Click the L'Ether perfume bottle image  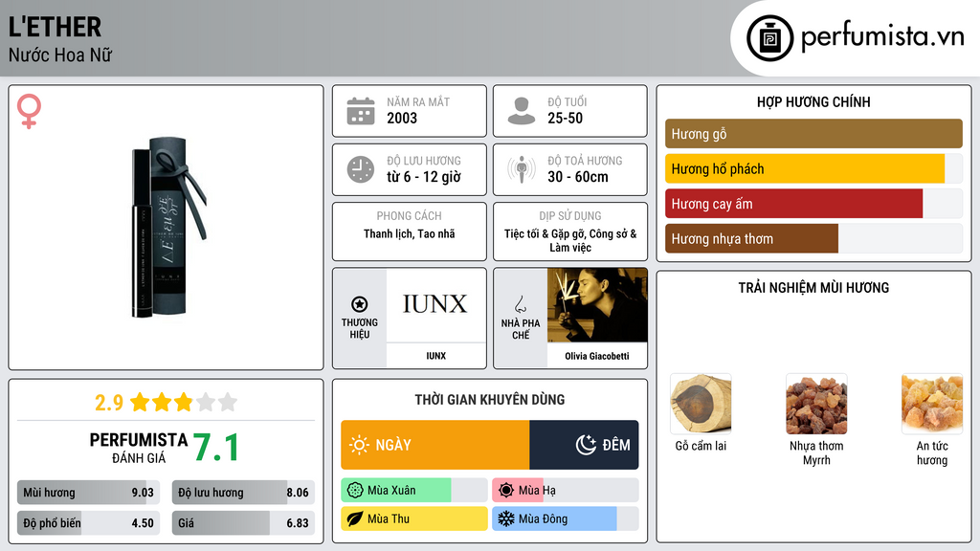click(x=167, y=228)
